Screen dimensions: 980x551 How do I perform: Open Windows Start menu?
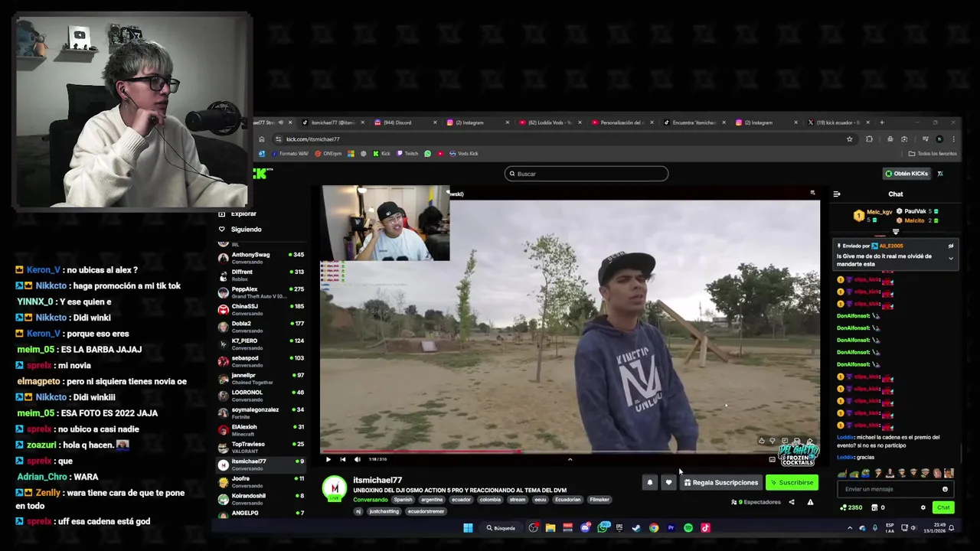coord(468,528)
